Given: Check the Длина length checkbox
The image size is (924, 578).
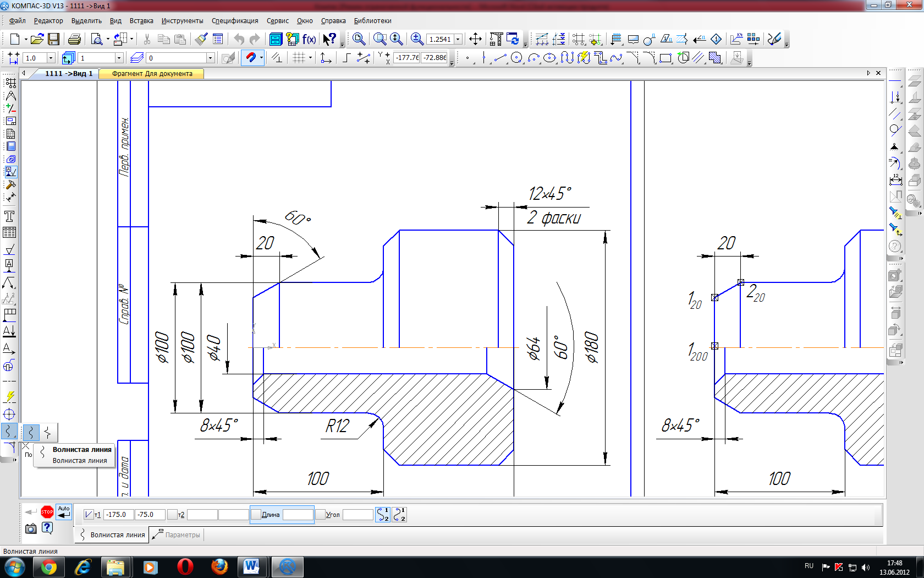Looking at the screenshot, I should point(256,515).
